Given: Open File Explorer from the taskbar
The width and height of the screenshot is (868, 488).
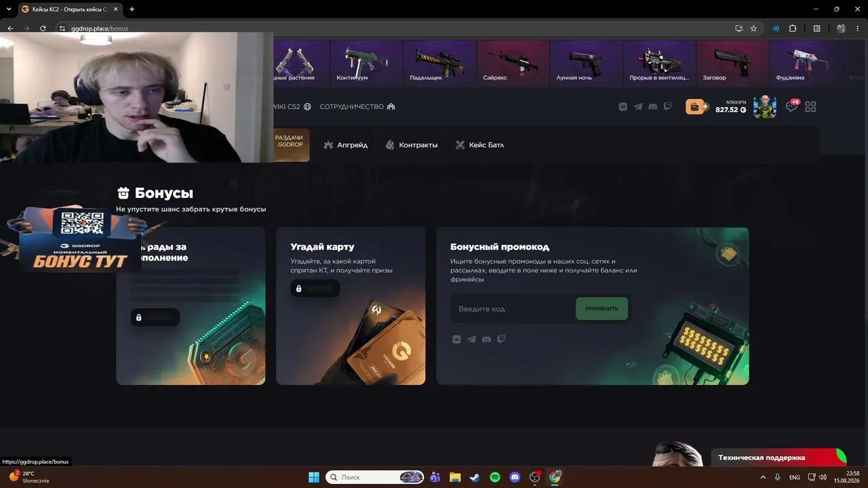Looking at the screenshot, I should [454, 477].
